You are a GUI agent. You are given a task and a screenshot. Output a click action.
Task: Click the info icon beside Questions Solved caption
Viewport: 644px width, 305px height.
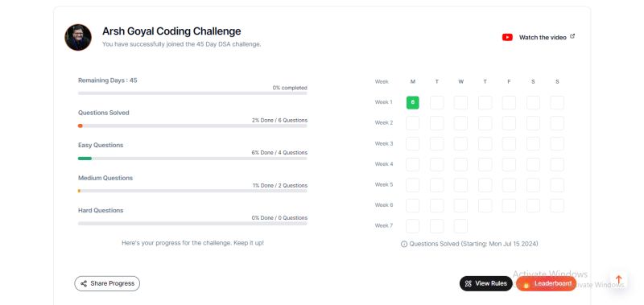404,244
